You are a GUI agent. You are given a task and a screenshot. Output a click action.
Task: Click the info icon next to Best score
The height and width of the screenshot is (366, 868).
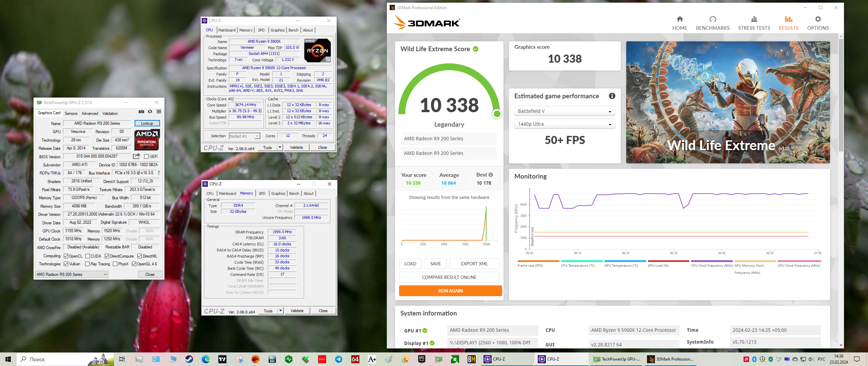point(491,175)
